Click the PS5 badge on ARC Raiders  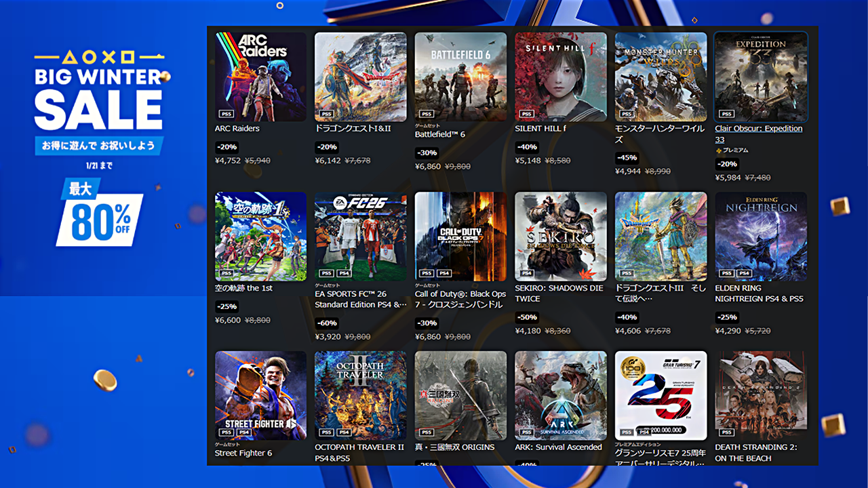point(226,113)
